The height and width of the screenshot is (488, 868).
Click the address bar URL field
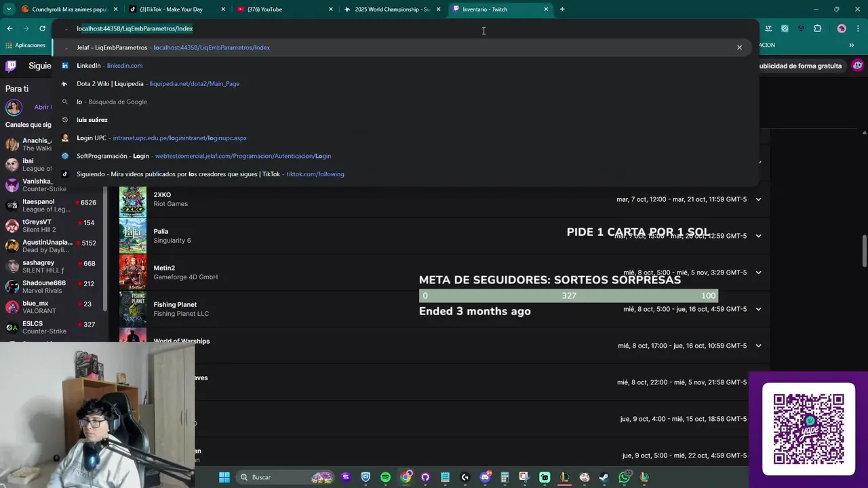[x=406, y=28]
